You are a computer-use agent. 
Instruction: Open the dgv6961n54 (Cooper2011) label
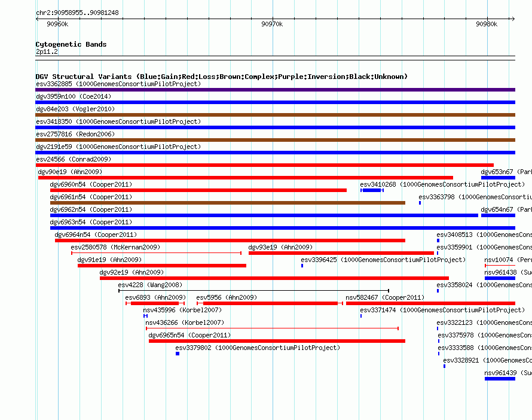[91, 197]
